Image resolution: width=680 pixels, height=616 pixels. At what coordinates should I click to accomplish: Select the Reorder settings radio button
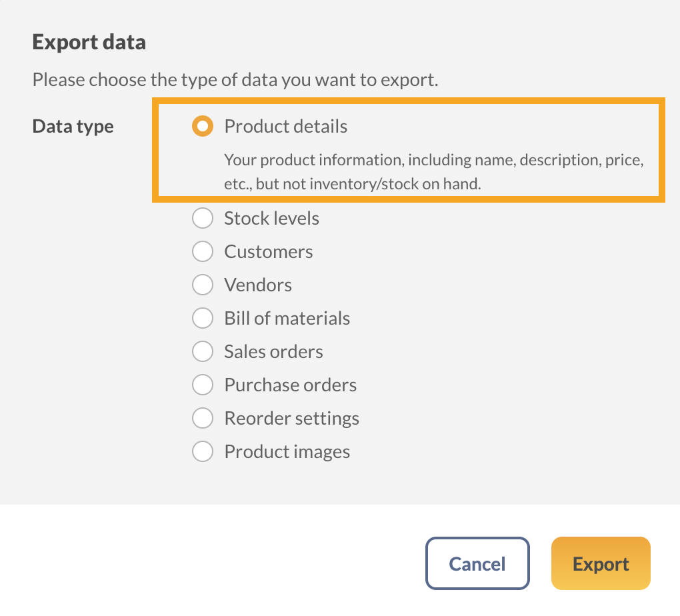[202, 418]
